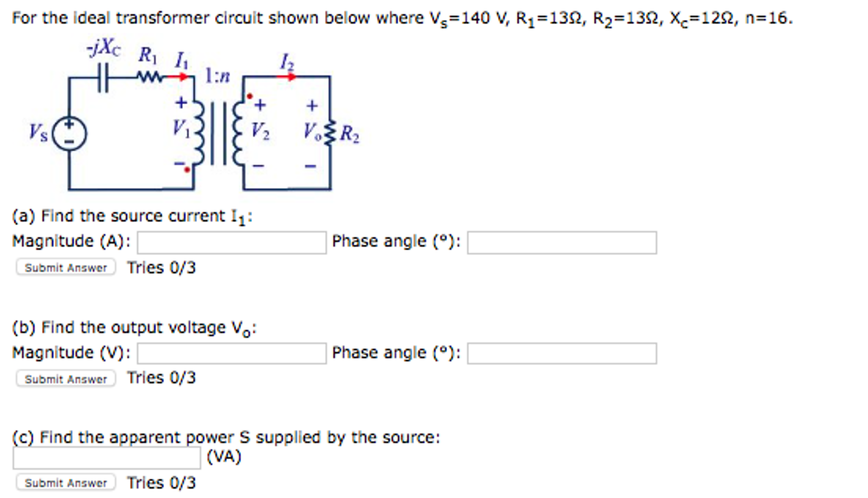Image resolution: width=868 pixels, height=498 pixels.
Task: Click the Magnitude (V) field for output voltage
Action: 231,353
